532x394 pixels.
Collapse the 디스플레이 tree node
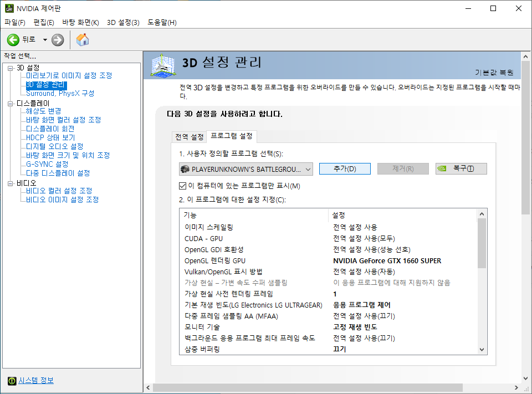(10, 104)
